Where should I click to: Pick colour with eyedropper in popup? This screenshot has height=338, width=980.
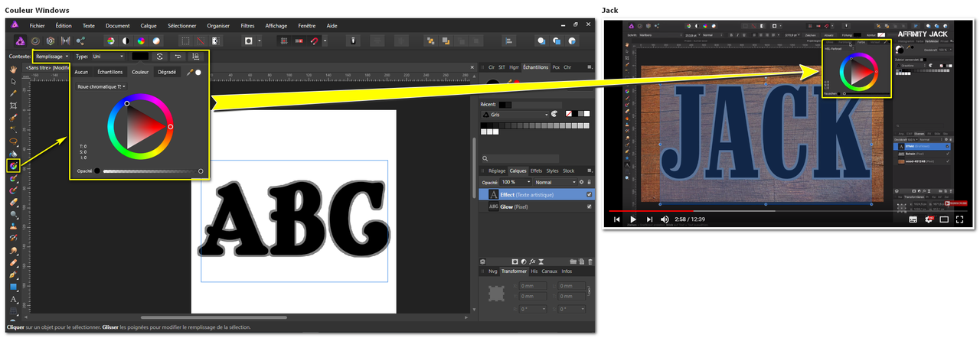point(190,72)
